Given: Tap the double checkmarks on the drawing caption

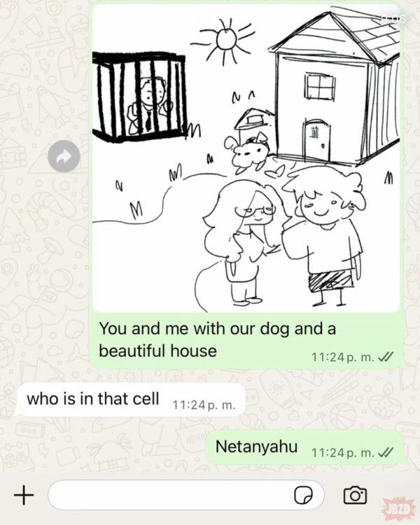Looking at the screenshot, I should (x=385, y=357).
